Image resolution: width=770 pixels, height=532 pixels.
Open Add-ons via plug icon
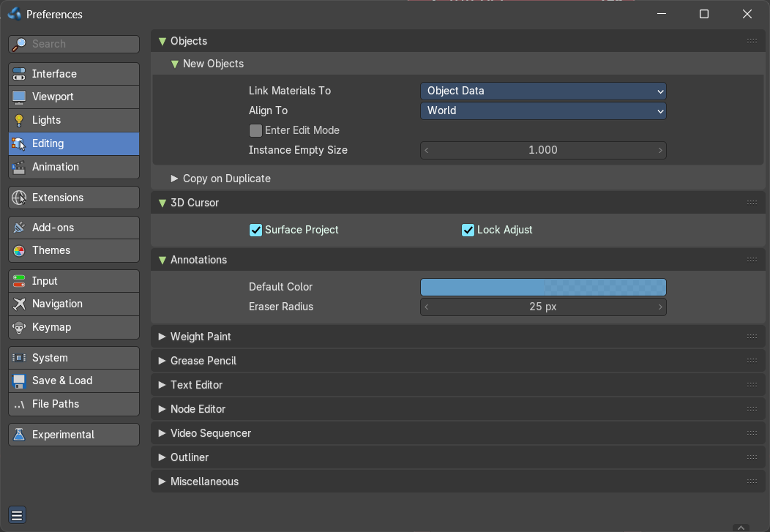pyautogui.click(x=19, y=228)
